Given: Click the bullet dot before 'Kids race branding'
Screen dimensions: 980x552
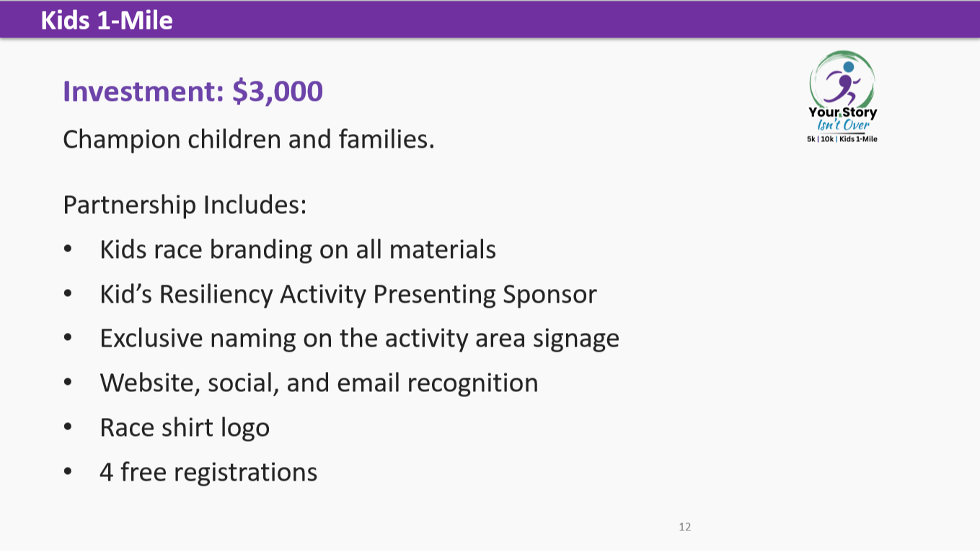Looking at the screenshot, I should (69, 249).
